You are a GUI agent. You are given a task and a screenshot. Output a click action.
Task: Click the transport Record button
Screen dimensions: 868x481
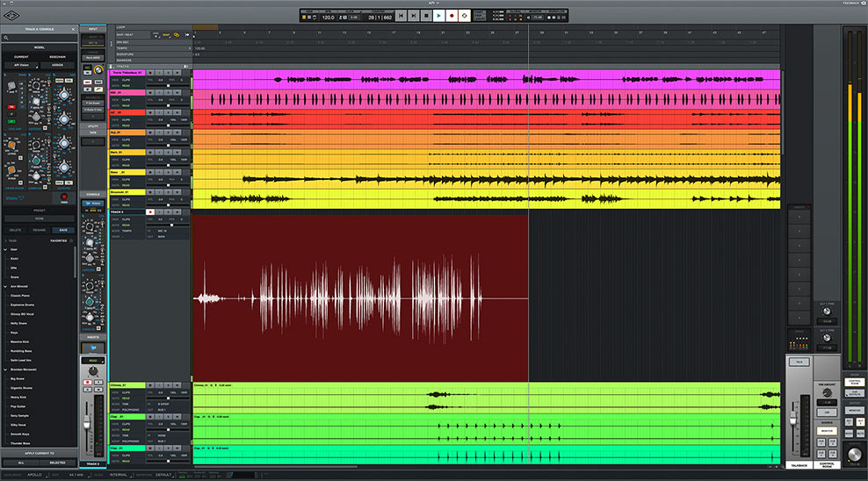pyautogui.click(x=452, y=16)
